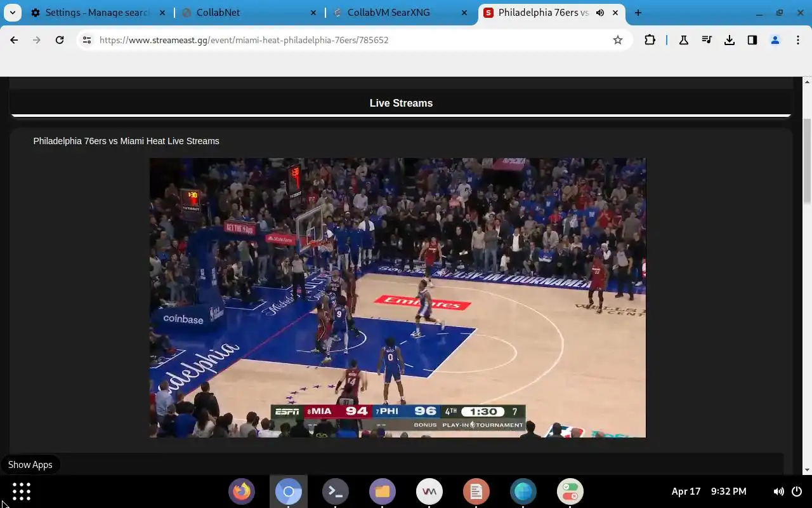Close the CollabVM SearXNG tab
The image size is (812, 508).
465,13
